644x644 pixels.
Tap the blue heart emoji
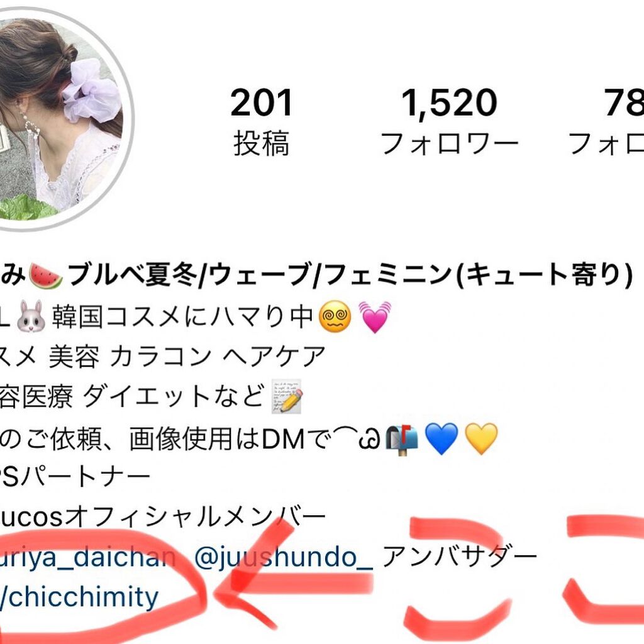click(x=441, y=439)
